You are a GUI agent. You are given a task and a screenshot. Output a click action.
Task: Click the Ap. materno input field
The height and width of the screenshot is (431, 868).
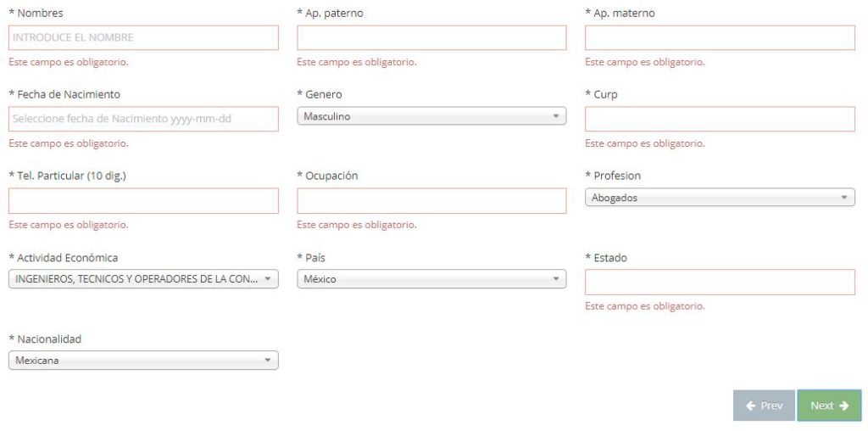pos(720,37)
